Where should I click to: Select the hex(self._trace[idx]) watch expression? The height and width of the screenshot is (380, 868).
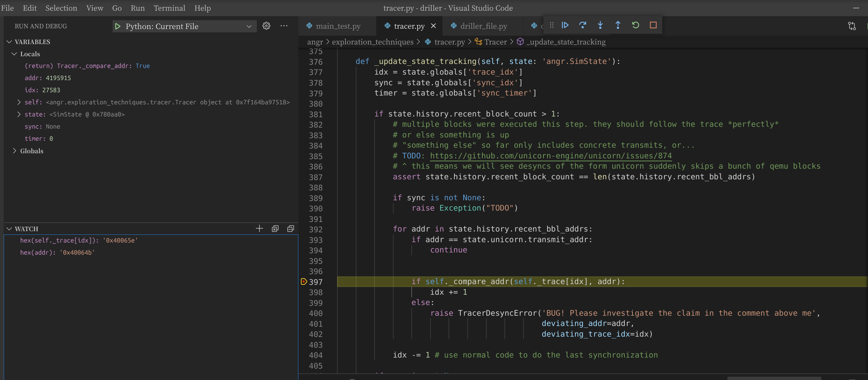[79, 240]
